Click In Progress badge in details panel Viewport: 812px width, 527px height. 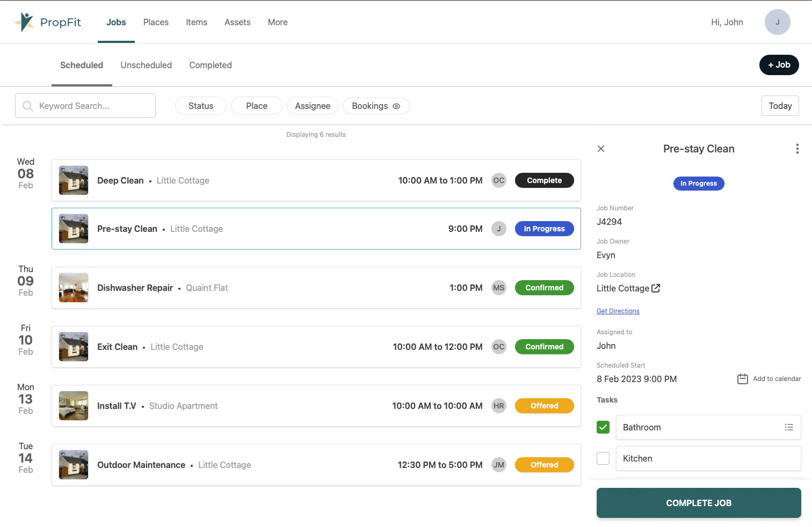[x=699, y=184]
